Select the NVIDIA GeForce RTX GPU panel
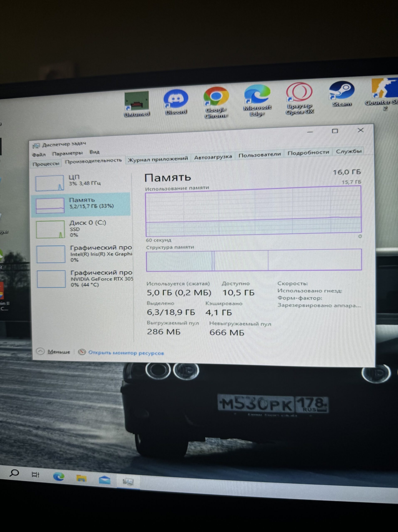Viewport: 398px width, 532px height. pyautogui.click(x=84, y=279)
